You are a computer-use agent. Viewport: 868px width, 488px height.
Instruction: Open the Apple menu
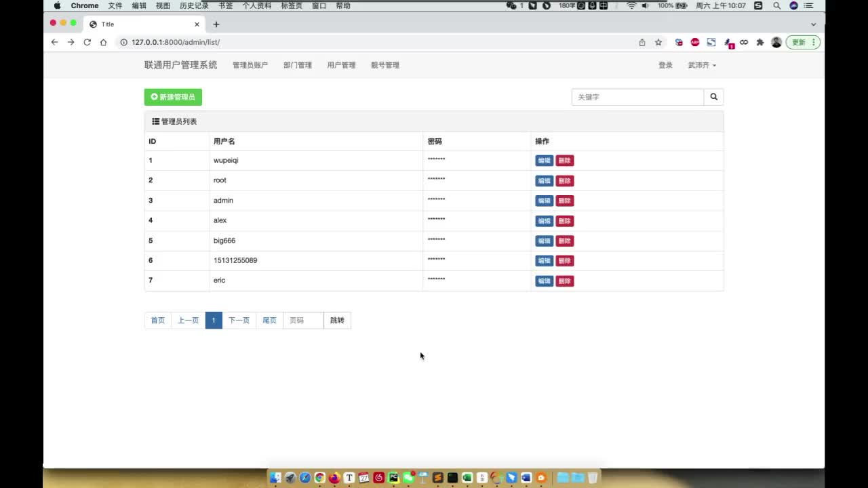[x=57, y=5]
